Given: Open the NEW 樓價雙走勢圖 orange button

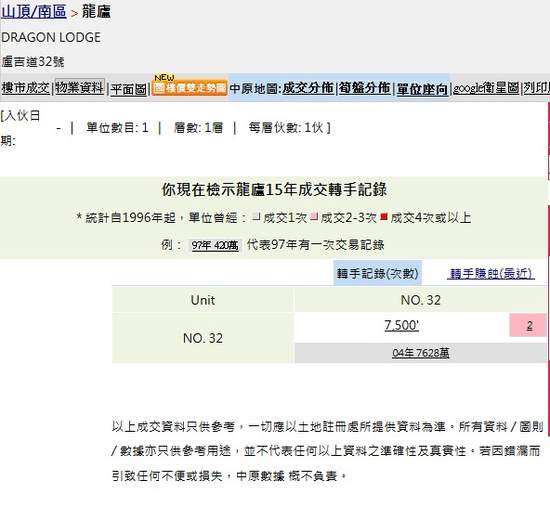Looking at the screenshot, I should click(x=189, y=88).
